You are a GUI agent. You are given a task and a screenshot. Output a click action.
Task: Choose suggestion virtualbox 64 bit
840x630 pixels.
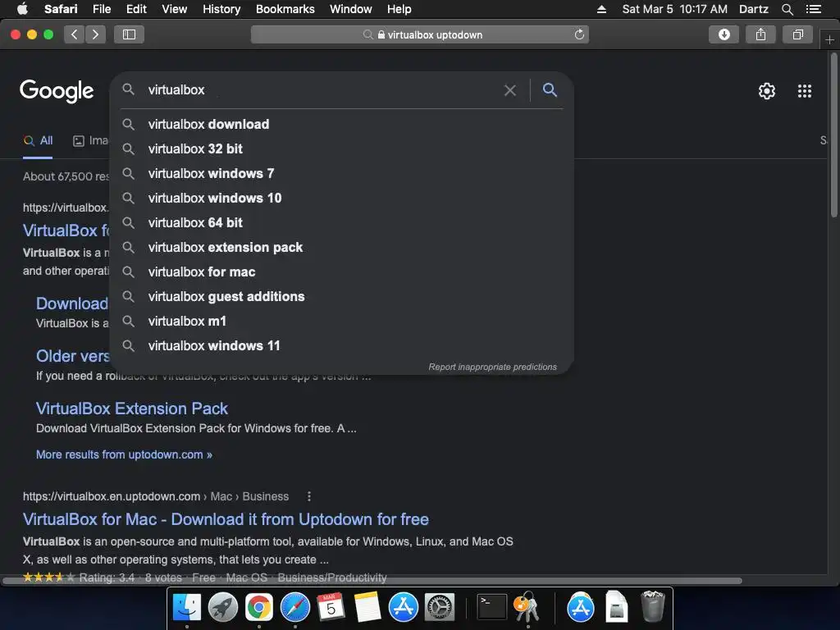point(342,223)
